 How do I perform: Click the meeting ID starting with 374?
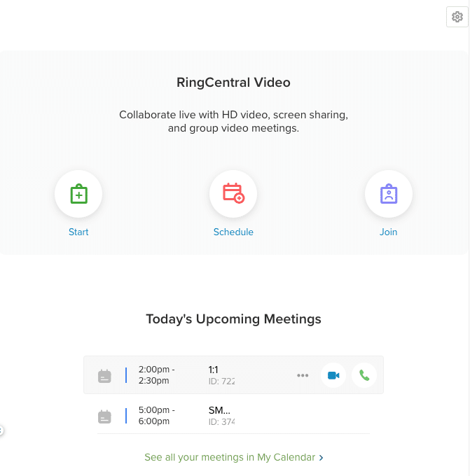(x=221, y=422)
